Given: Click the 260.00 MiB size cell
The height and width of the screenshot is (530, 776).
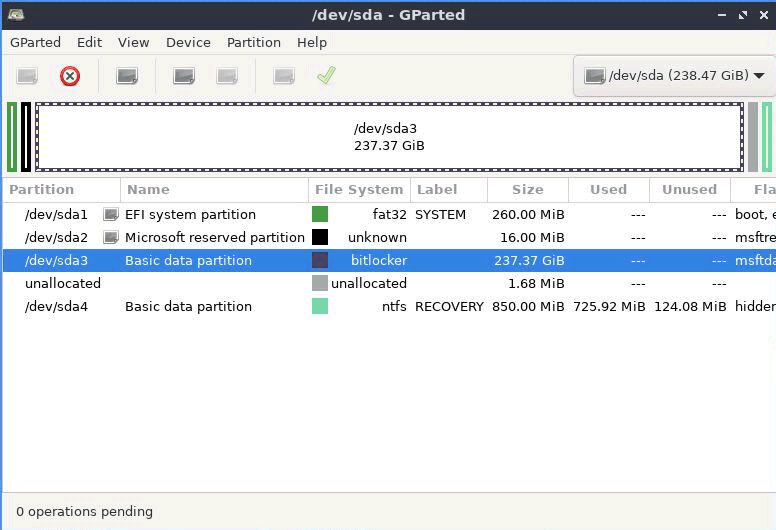Looking at the screenshot, I should click(x=528, y=214).
